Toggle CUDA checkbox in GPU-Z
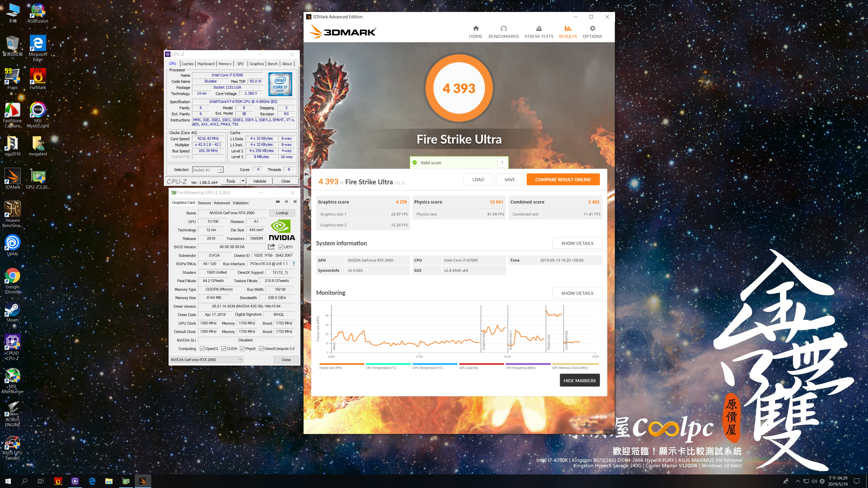The width and height of the screenshot is (868, 488). tap(223, 349)
